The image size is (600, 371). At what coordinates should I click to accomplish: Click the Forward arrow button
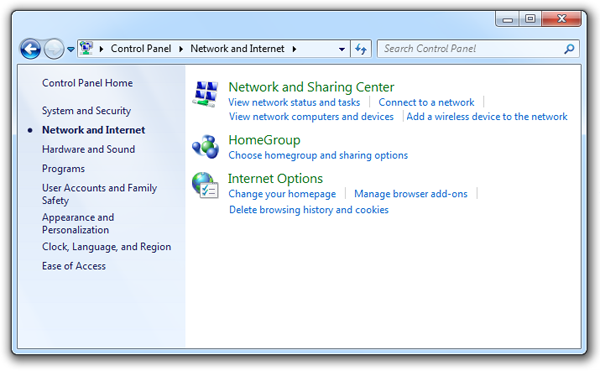tap(54, 49)
